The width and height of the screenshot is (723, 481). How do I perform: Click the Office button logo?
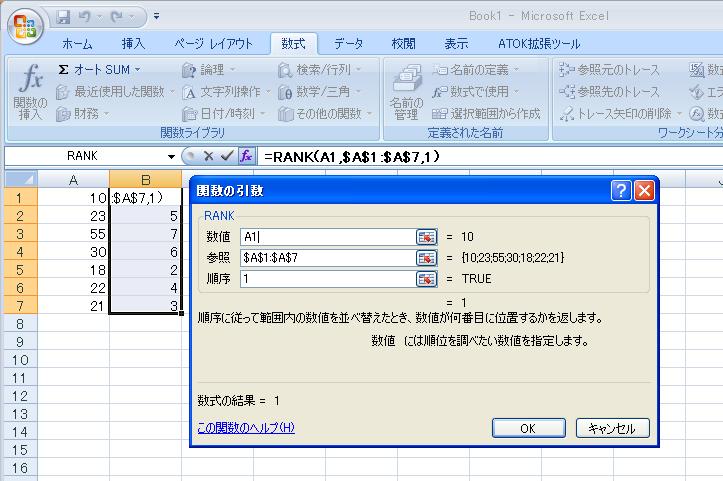click(x=25, y=26)
